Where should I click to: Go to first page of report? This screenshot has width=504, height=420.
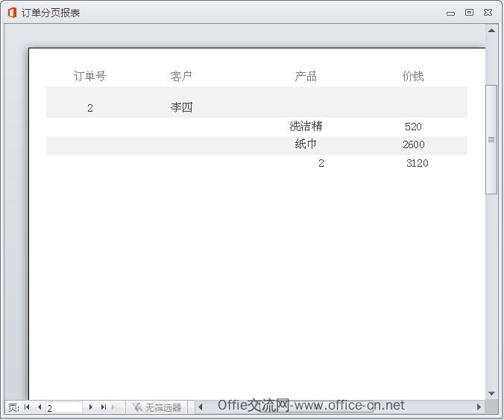tap(27, 407)
